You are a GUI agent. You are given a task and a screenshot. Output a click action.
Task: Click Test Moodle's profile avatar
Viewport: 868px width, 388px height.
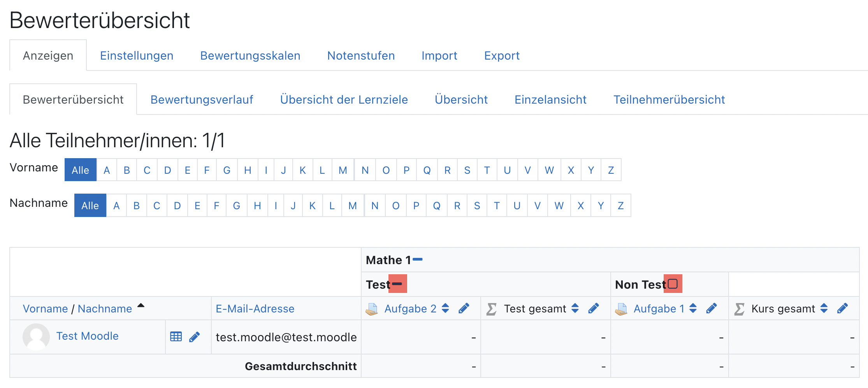[36, 337]
